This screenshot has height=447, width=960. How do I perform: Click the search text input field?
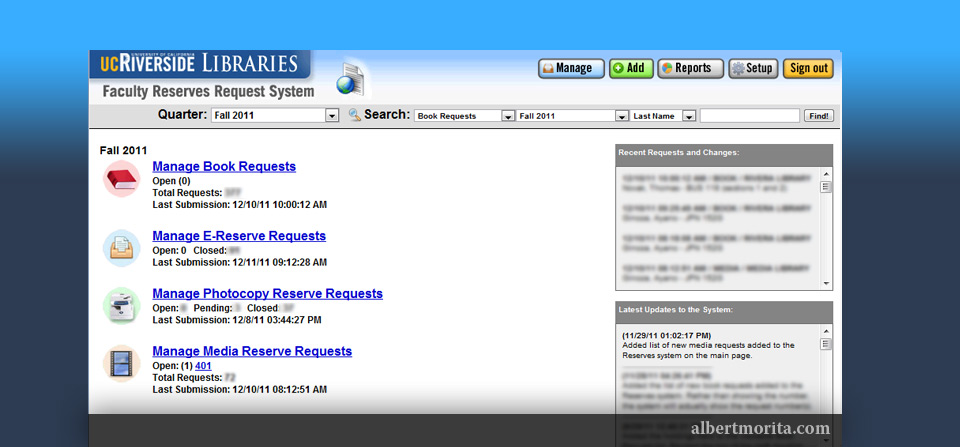pyautogui.click(x=749, y=116)
